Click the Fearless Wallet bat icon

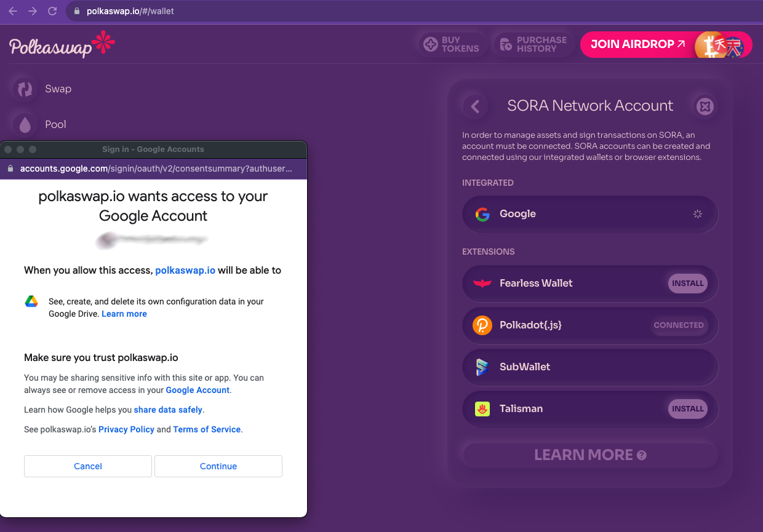tap(482, 284)
